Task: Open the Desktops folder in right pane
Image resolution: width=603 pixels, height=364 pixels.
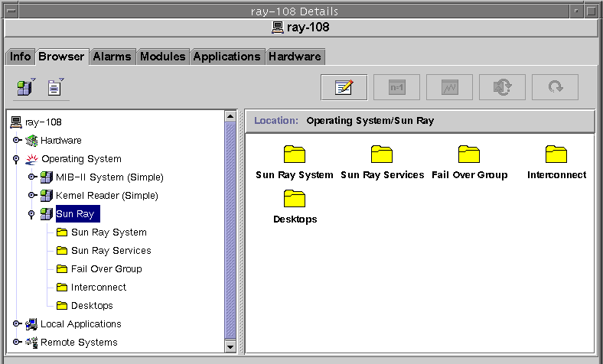Action: pos(294,198)
